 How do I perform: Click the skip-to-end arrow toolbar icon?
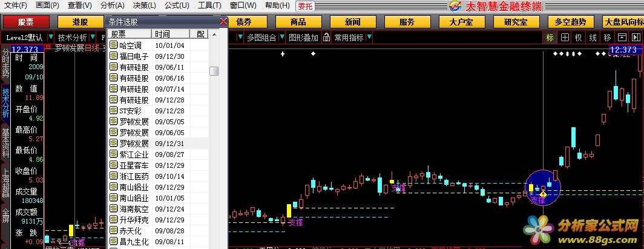636,38
